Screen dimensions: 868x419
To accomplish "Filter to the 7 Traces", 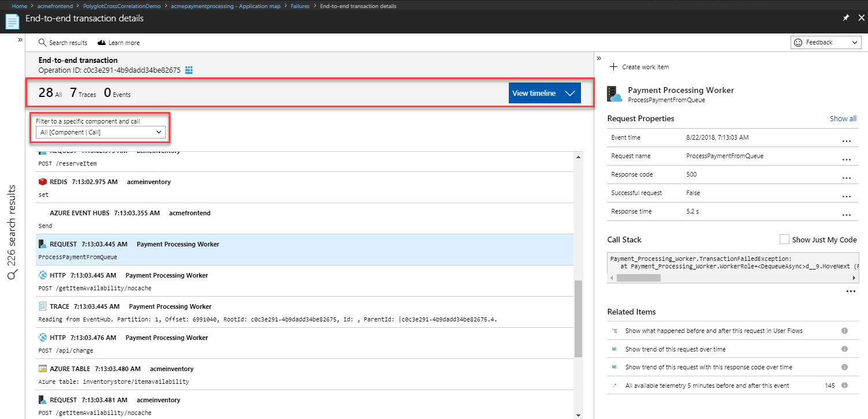I will tap(83, 93).
